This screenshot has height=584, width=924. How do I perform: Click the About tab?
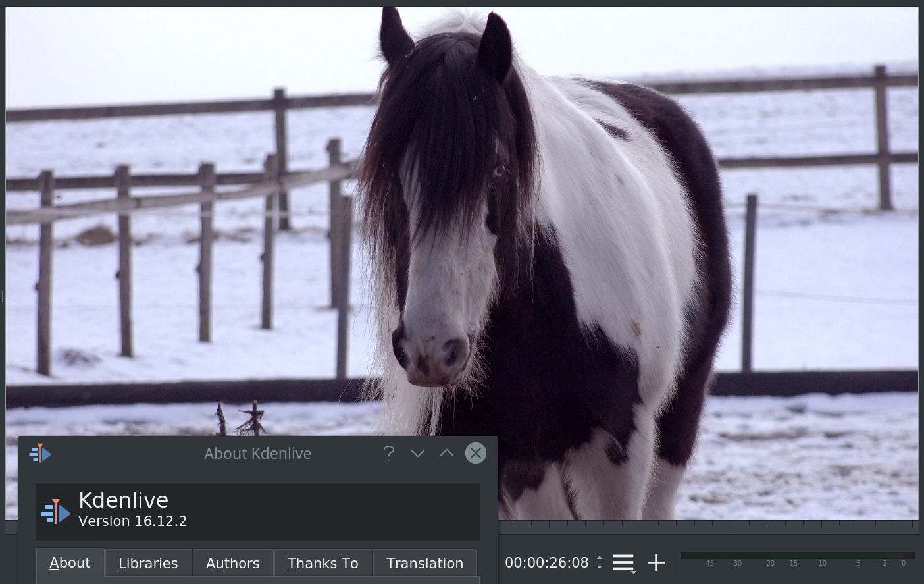point(70,562)
